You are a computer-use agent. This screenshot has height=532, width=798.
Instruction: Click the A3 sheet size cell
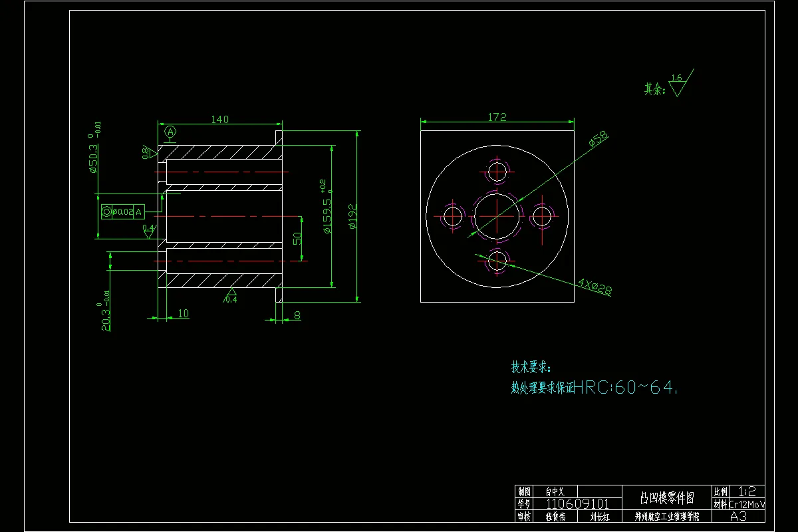738,516
